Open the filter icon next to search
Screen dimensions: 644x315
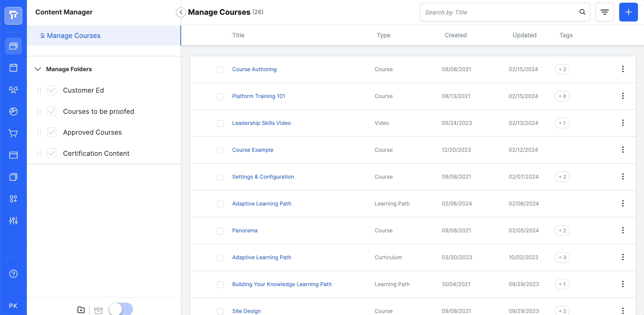coord(604,12)
